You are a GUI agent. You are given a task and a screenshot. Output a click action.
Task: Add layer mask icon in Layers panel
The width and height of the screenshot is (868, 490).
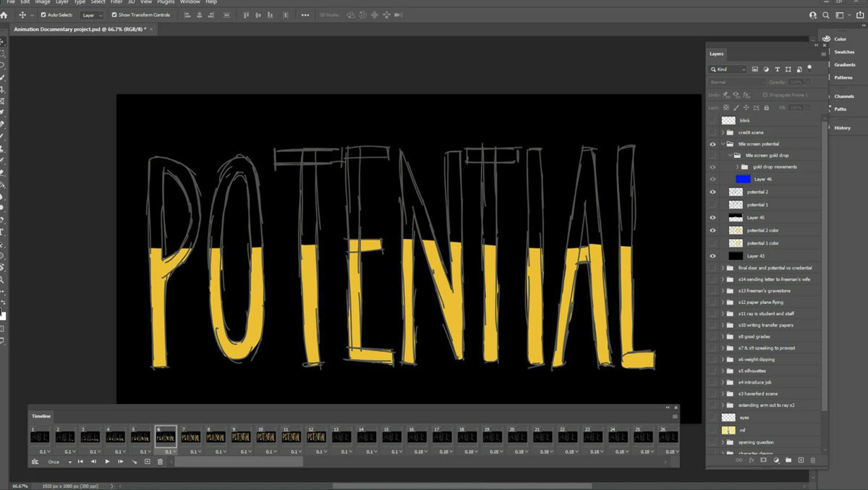click(763, 460)
